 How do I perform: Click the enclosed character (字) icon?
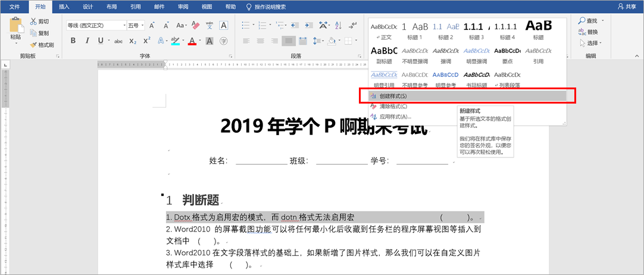[223, 40]
